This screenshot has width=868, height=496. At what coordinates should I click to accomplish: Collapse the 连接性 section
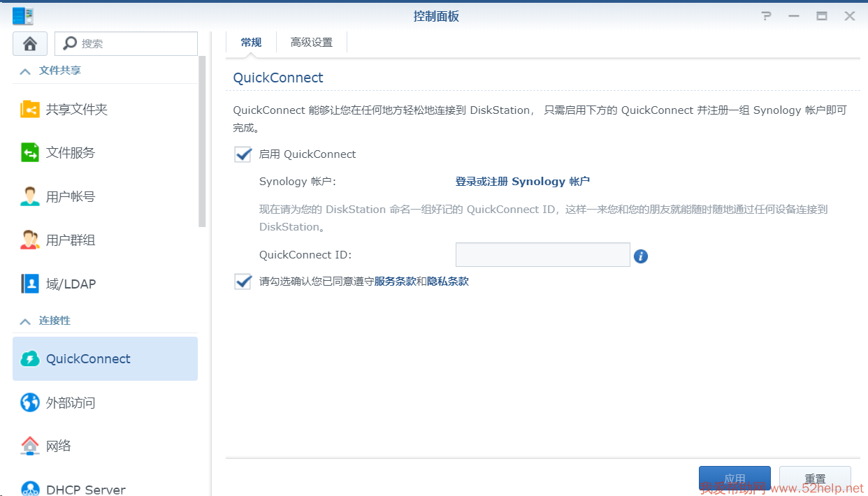click(26, 321)
